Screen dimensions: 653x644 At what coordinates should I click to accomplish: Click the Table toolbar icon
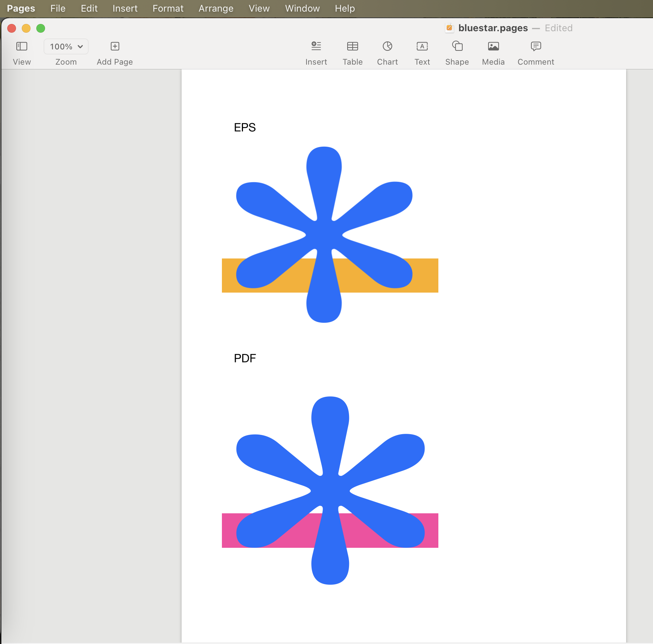(x=353, y=46)
